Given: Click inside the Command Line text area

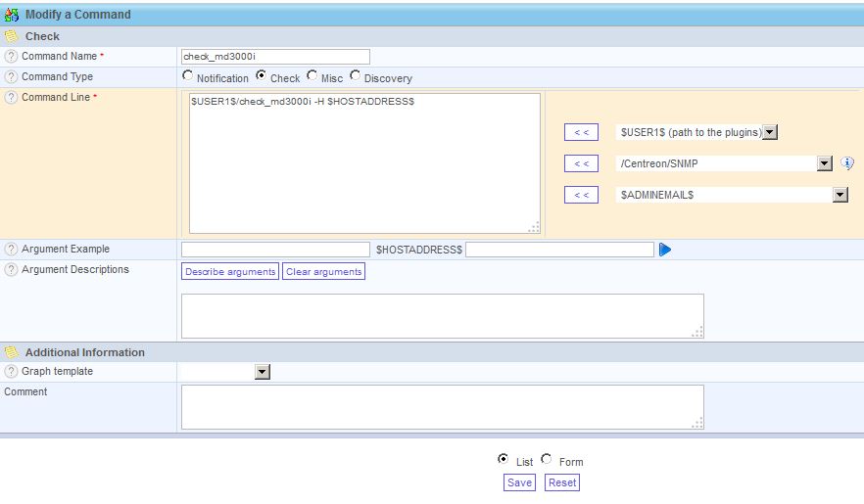Looking at the screenshot, I should click(364, 163).
